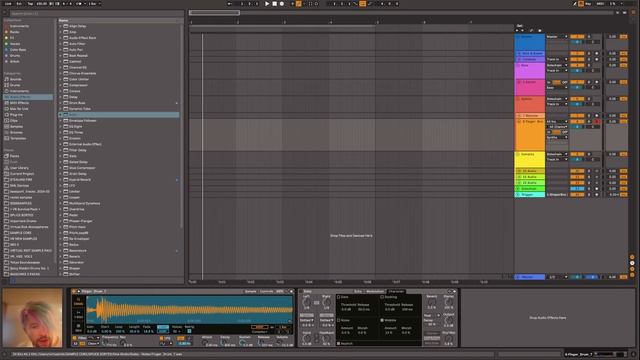Viewport: 640px width, 360px height.
Task: Select the Drums category icon under Categories
Action: [x=6, y=85]
